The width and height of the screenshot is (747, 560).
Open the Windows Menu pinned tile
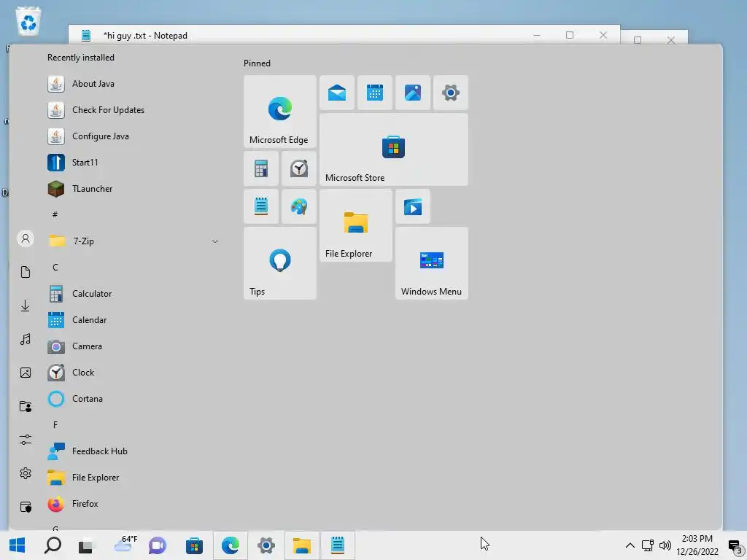pos(432,263)
